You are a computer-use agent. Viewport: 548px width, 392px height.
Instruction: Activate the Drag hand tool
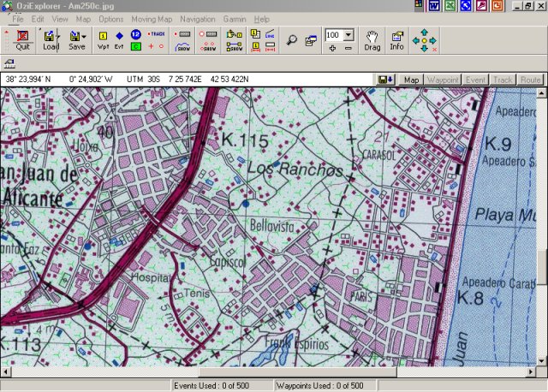pos(372,40)
